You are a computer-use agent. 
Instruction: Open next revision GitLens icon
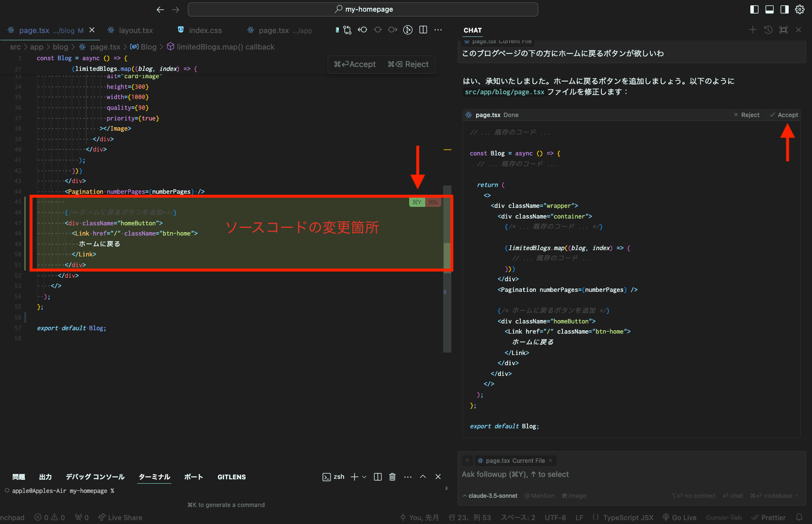(x=393, y=30)
